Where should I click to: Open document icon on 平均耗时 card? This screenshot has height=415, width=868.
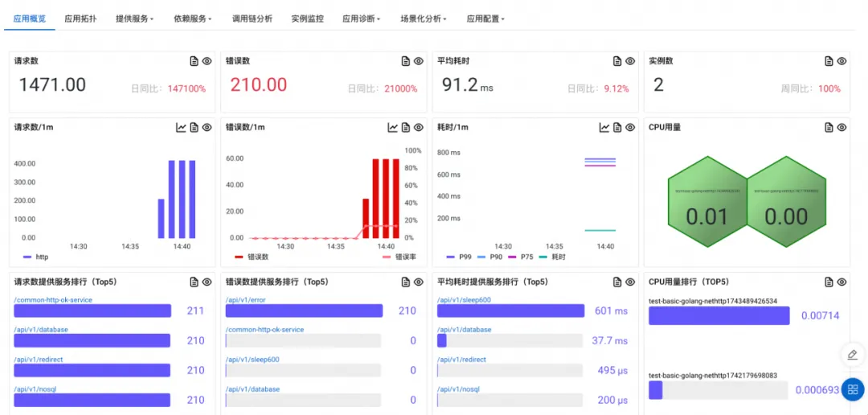tap(616, 61)
